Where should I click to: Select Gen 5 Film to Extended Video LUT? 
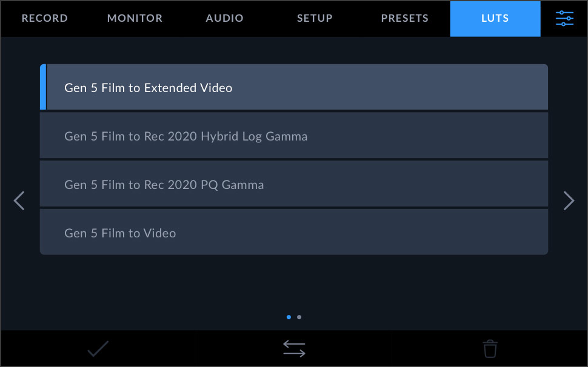coord(294,87)
